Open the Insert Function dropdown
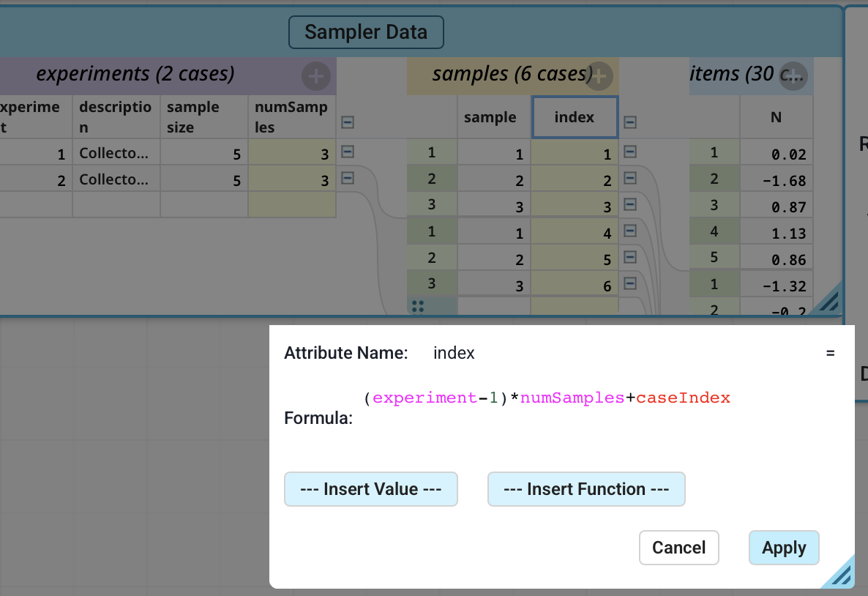Image resolution: width=868 pixels, height=596 pixels. pos(586,489)
